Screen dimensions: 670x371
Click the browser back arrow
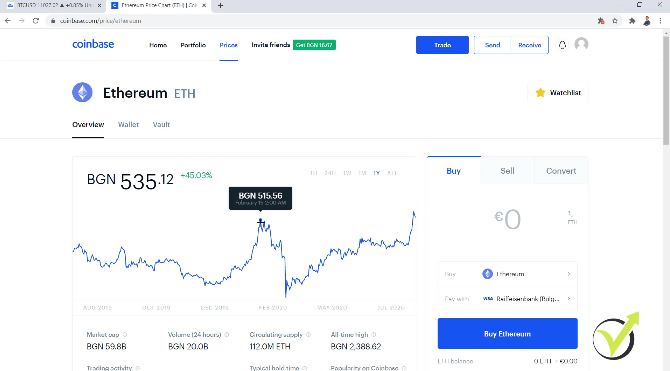click(x=8, y=21)
